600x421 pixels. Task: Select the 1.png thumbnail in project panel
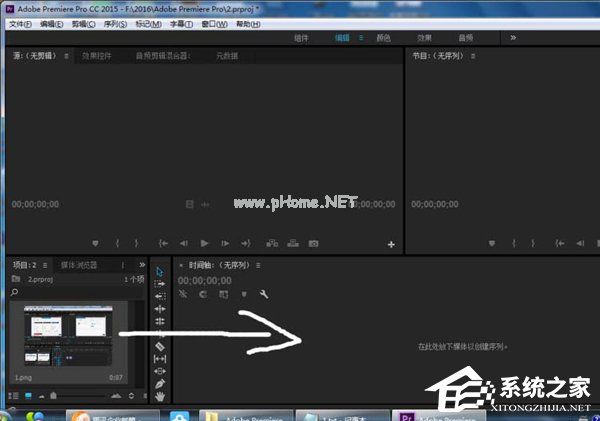click(x=68, y=336)
